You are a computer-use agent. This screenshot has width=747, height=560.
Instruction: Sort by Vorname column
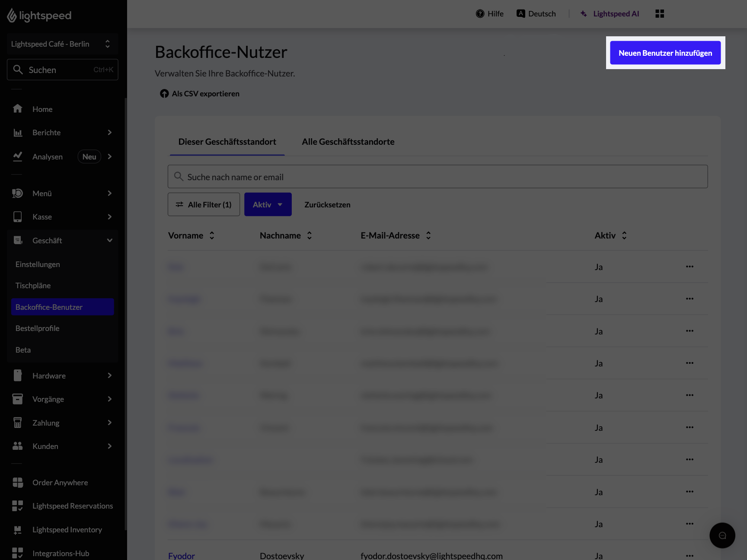(x=212, y=235)
